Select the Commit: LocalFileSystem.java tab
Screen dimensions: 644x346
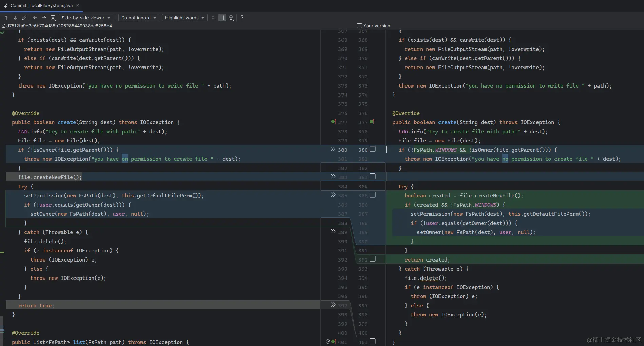click(41, 5)
